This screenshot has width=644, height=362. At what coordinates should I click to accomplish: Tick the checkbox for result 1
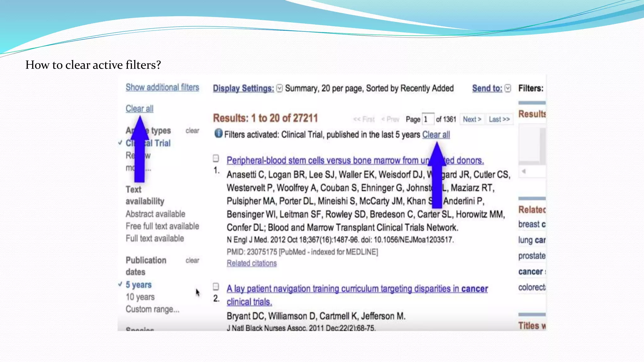tap(216, 158)
